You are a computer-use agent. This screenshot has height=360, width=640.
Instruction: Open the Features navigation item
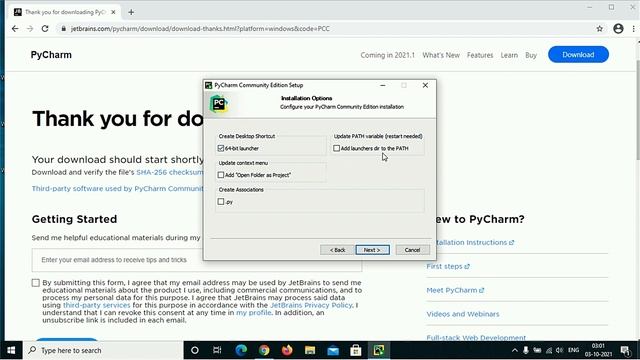pyautogui.click(x=480, y=55)
